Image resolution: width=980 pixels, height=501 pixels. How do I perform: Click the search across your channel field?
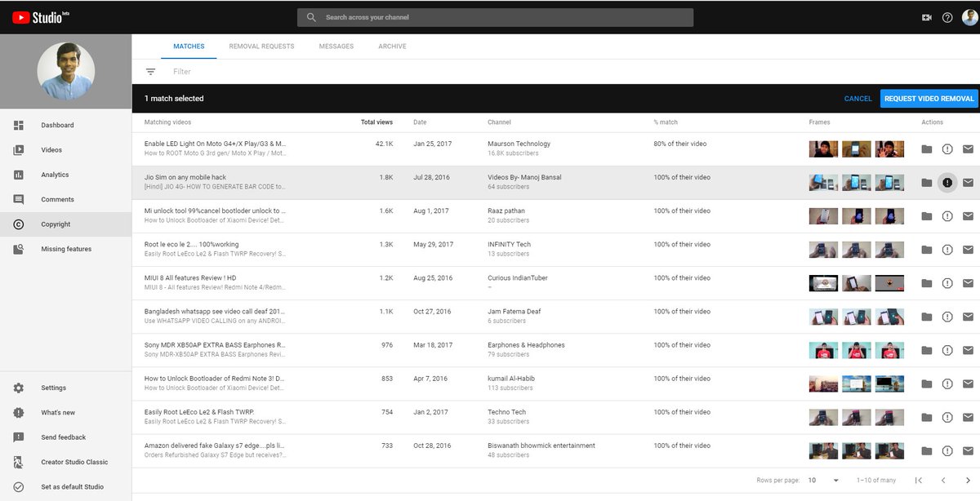point(496,17)
